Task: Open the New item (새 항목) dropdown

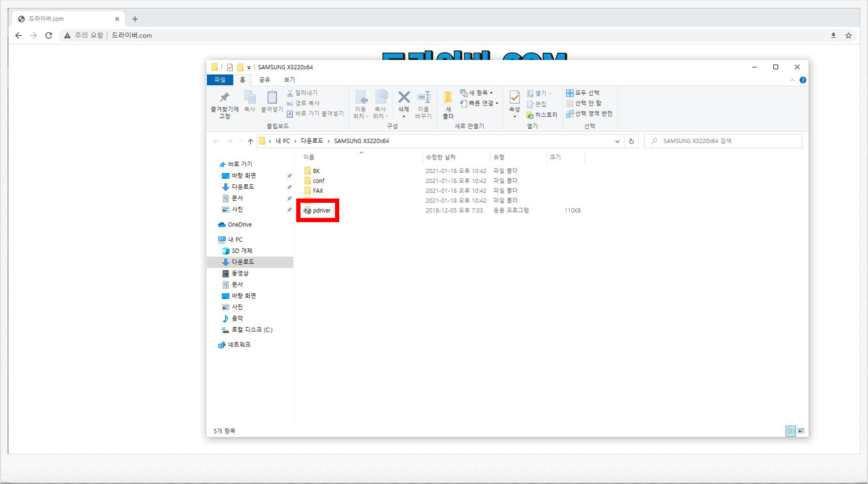Action: 477,93
